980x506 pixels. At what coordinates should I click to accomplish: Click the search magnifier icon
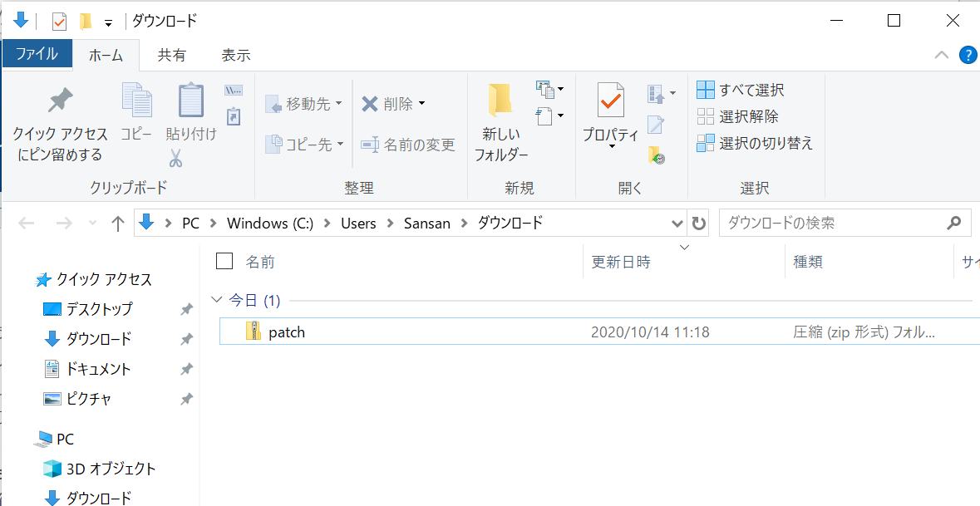954,223
